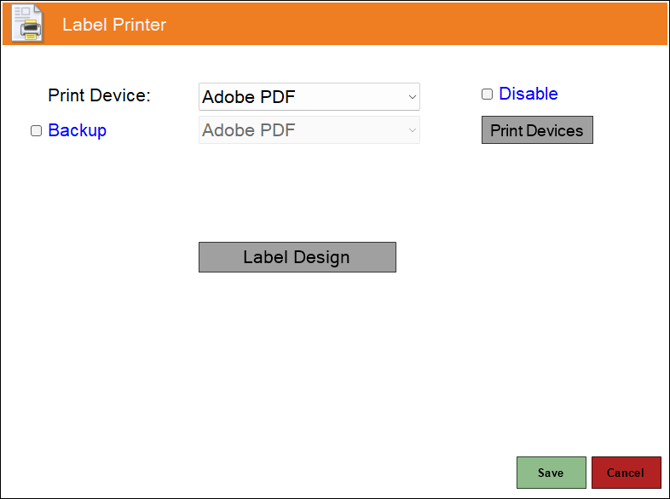Open the Print Device dropdown
Image resolution: width=670 pixels, height=499 pixels.
pos(309,97)
